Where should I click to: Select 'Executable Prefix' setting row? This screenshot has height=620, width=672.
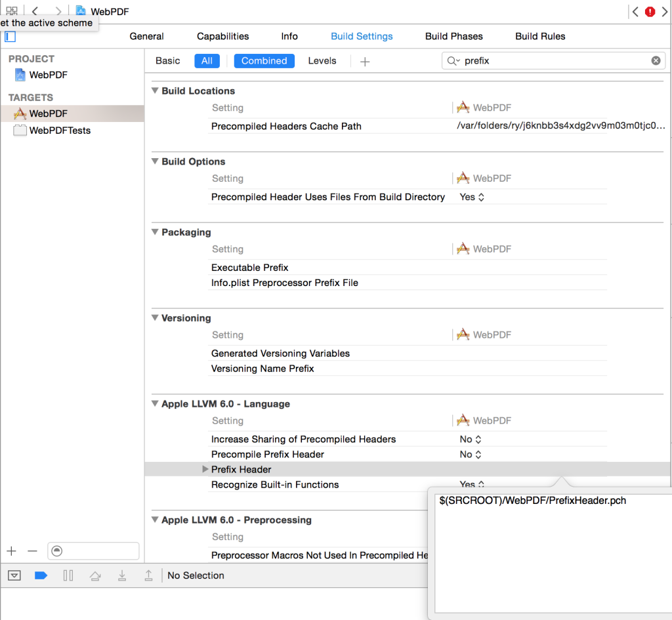tap(250, 268)
